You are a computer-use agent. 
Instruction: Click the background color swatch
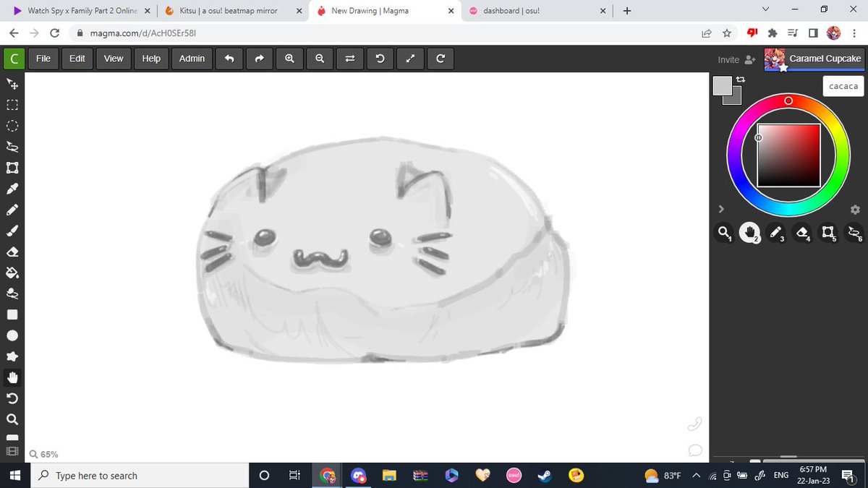[x=736, y=98]
